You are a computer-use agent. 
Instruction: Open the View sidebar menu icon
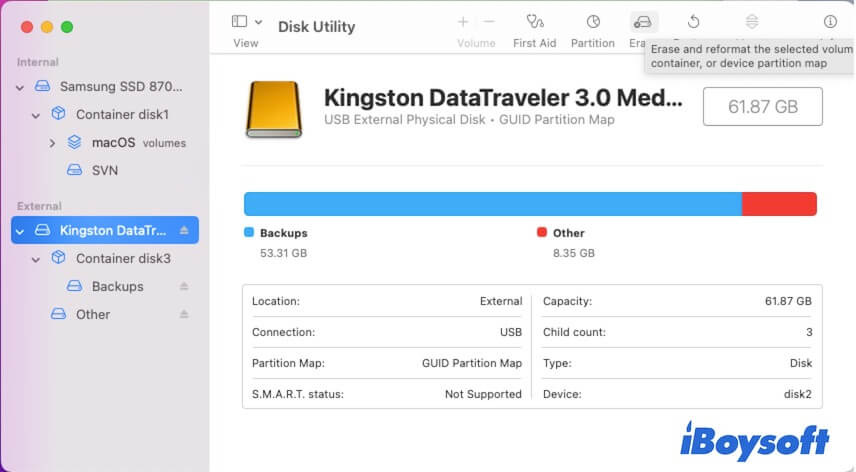coord(239,21)
